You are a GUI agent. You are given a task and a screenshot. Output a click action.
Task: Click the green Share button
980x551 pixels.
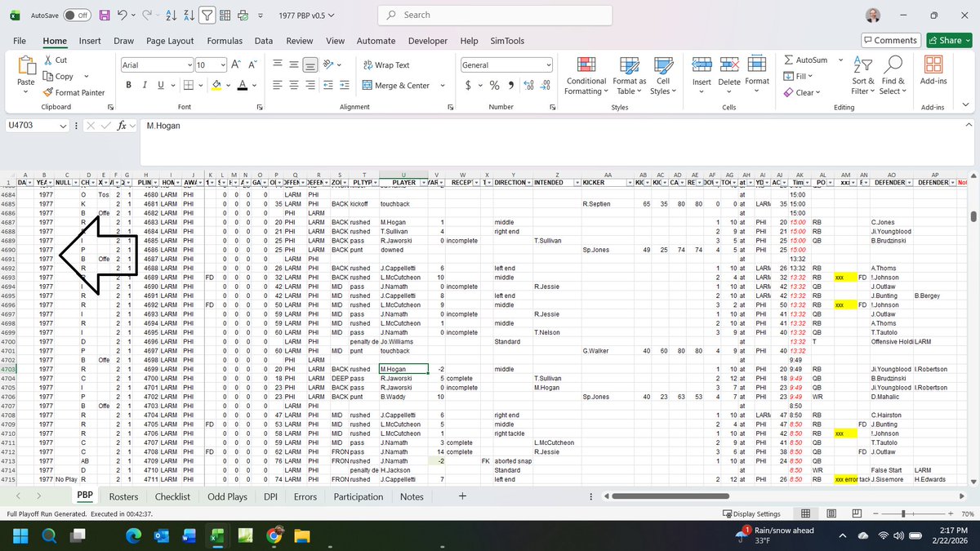tap(949, 40)
